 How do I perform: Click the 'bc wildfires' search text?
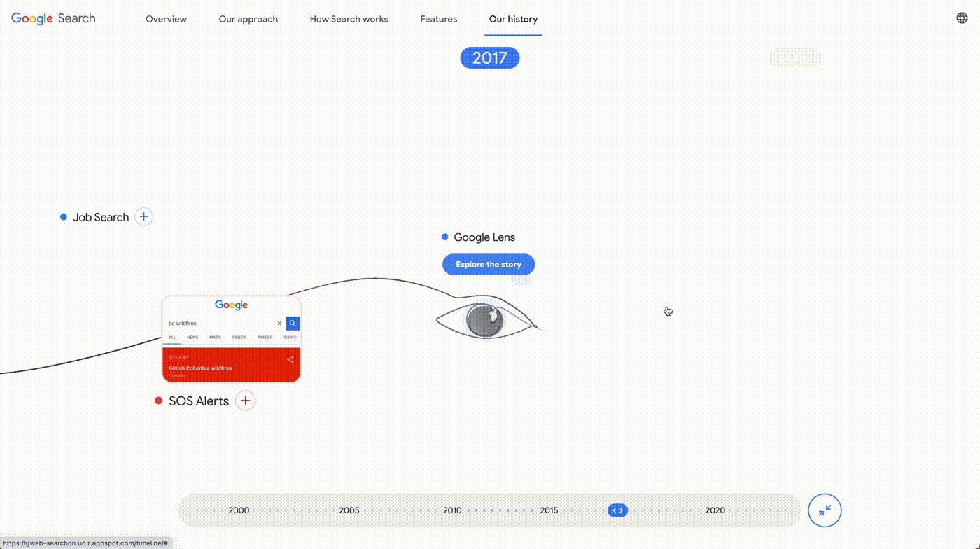[183, 324]
